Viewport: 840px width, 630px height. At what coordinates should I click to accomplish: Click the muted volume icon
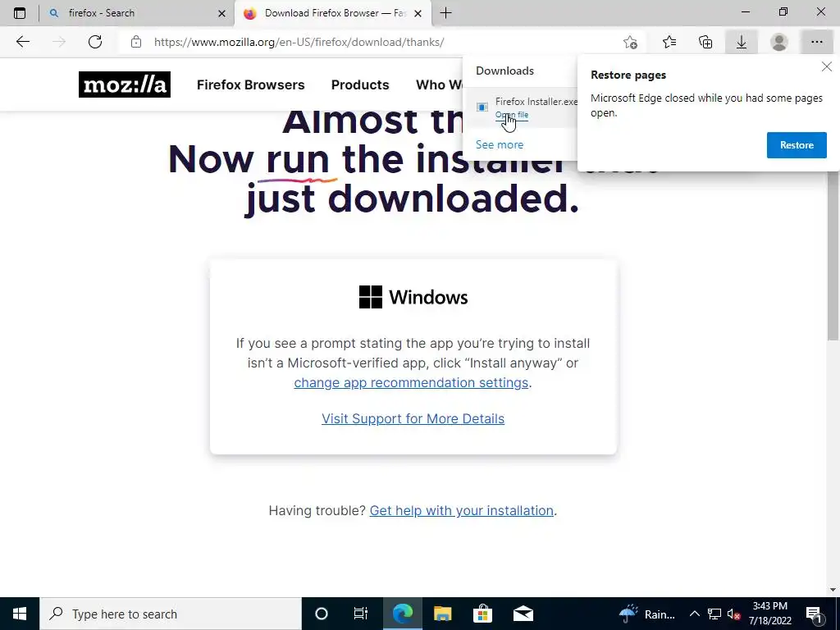pyautogui.click(x=733, y=614)
